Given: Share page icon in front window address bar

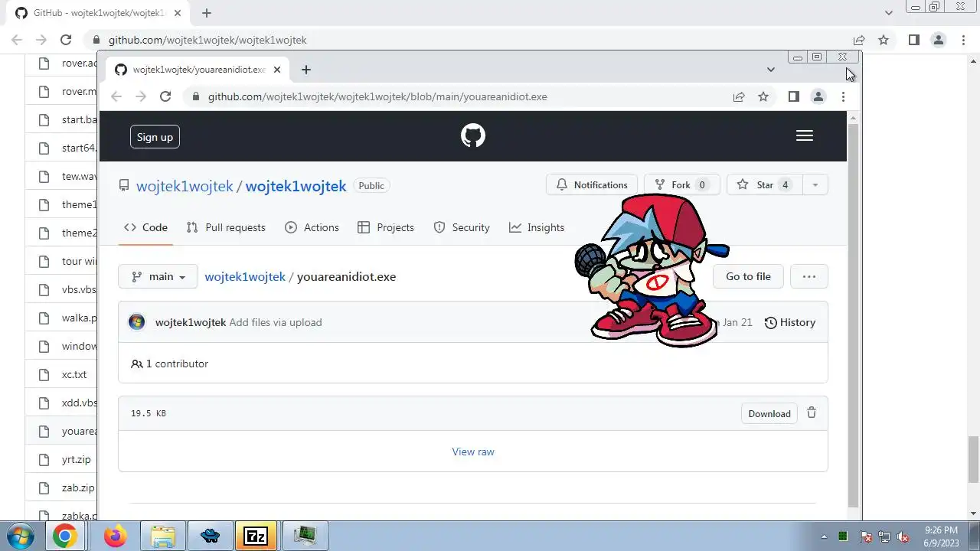Looking at the screenshot, I should coord(739,96).
